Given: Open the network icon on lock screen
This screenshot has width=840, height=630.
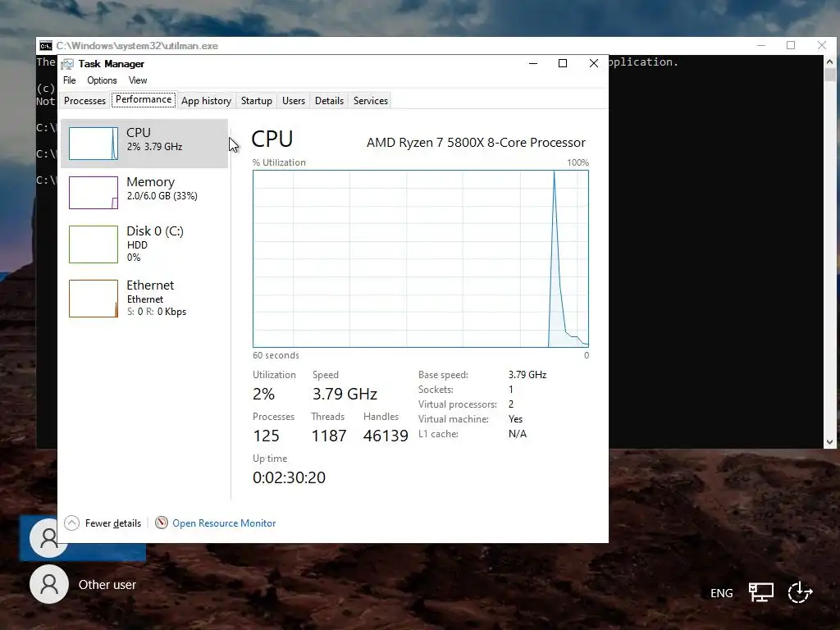Looking at the screenshot, I should click(760, 592).
